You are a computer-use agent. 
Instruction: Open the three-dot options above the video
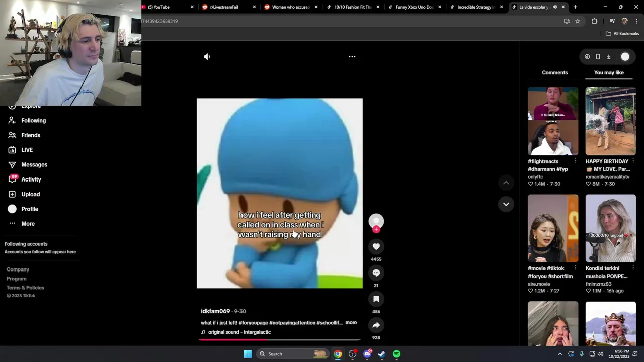click(x=352, y=57)
